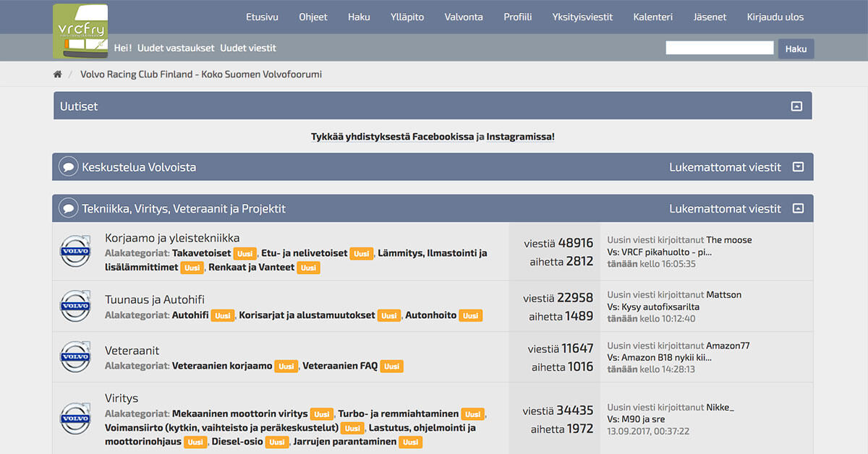Open latest post Vs: Amazon B18 nykii

coord(659,357)
